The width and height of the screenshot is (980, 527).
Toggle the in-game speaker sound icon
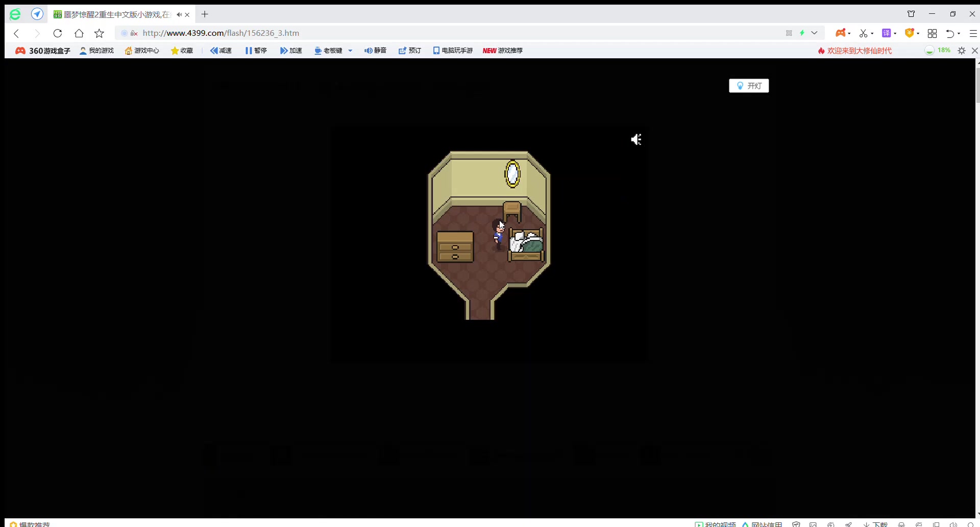[x=636, y=139]
